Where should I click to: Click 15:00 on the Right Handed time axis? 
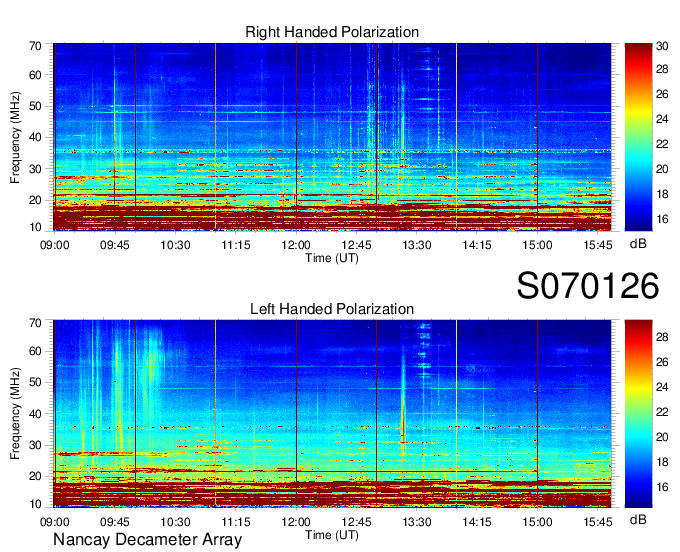537,245
